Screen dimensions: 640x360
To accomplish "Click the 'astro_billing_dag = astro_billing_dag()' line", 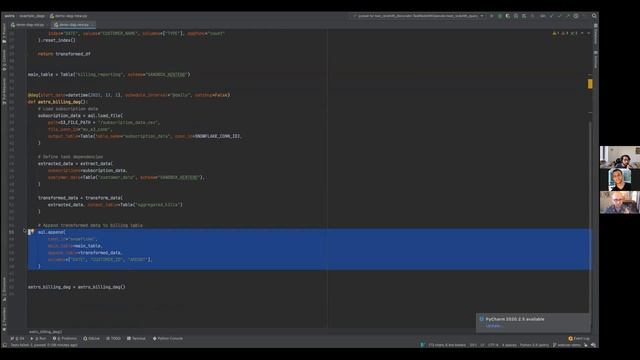I will pyautogui.click(x=76, y=287).
